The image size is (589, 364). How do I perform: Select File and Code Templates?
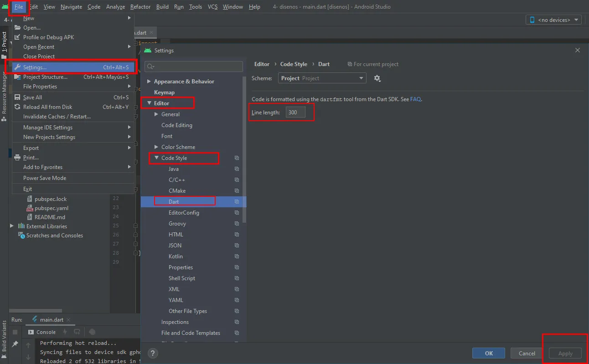point(191,333)
